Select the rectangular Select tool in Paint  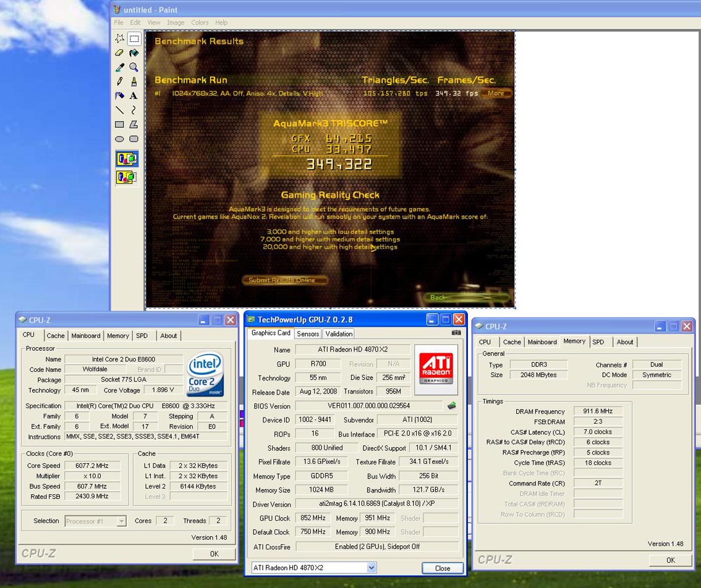pyautogui.click(x=134, y=39)
